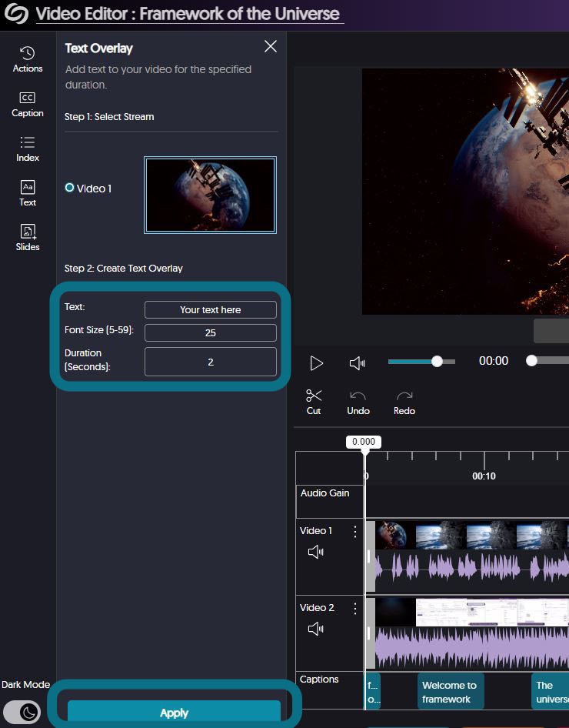The image size is (569, 728).
Task: Open Video 1 track options menu
Action: 355,532
